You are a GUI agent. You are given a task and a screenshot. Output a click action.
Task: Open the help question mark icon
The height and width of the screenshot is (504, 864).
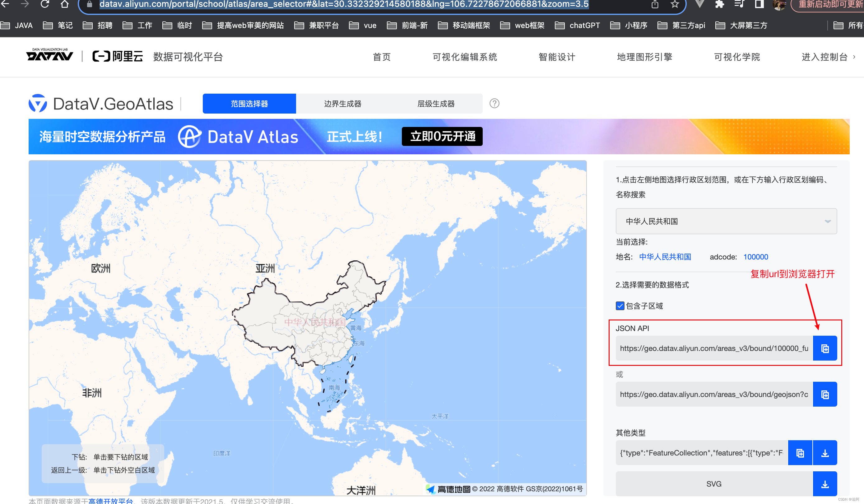point(494,104)
